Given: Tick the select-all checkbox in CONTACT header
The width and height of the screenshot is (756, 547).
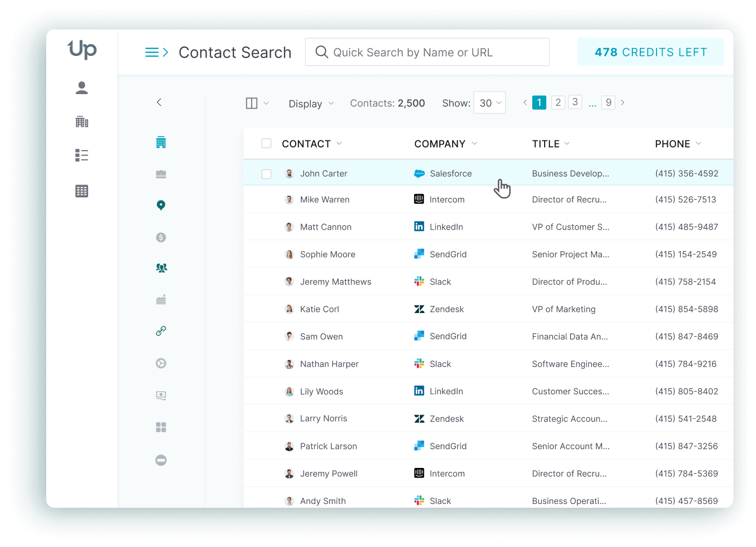Looking at the screenshot, I should click(x=266, y=144).
